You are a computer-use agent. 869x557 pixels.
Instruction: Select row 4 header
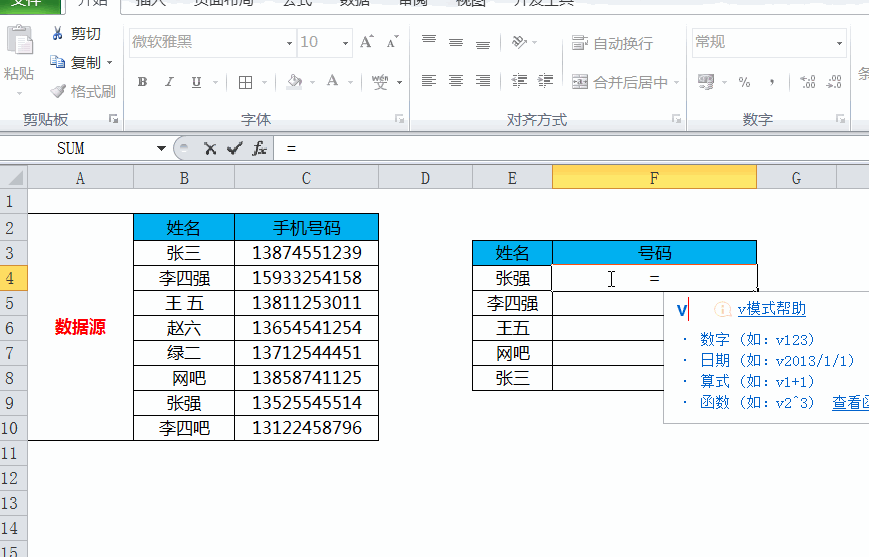[x=13, y=278]
